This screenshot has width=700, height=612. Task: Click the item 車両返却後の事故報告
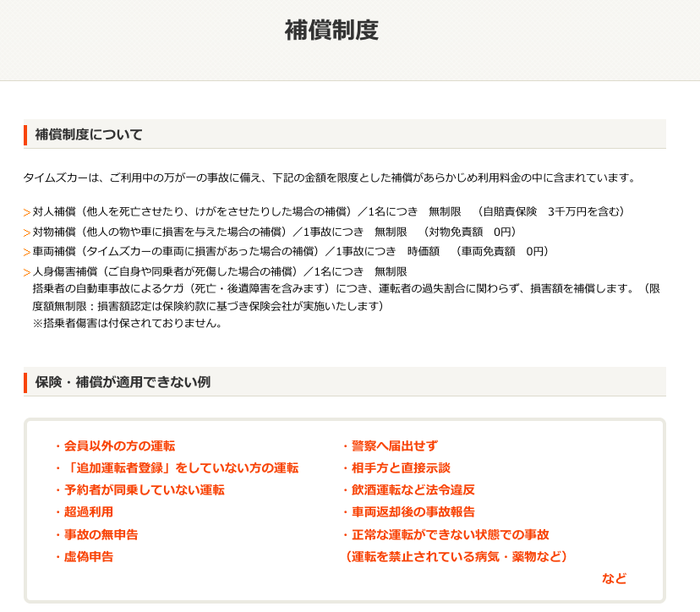coord(413,512)
